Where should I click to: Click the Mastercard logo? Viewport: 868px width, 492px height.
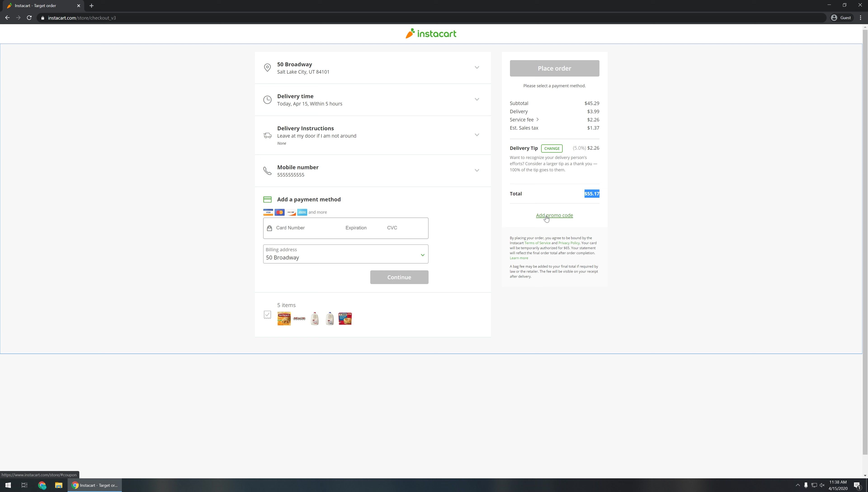(279, 212)
